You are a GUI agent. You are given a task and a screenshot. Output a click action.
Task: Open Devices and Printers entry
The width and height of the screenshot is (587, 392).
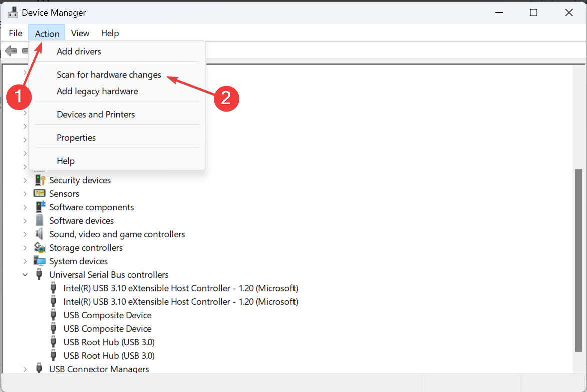pos(117,114)
